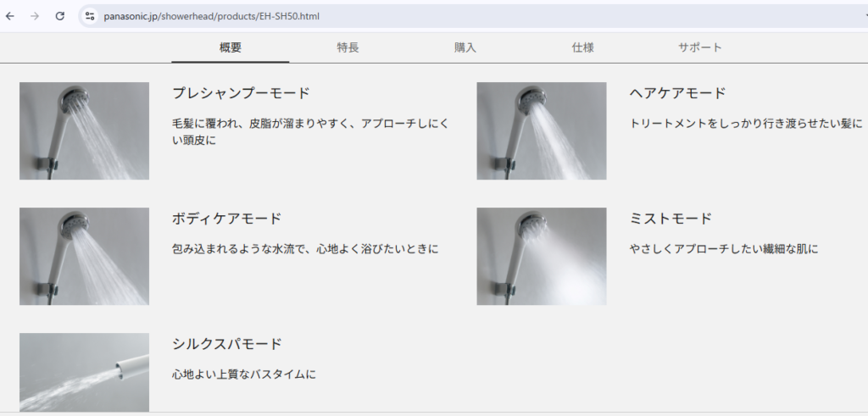Select the ボディケアモード heading text
Screen dimensions: 868x416
click(226, 219)
